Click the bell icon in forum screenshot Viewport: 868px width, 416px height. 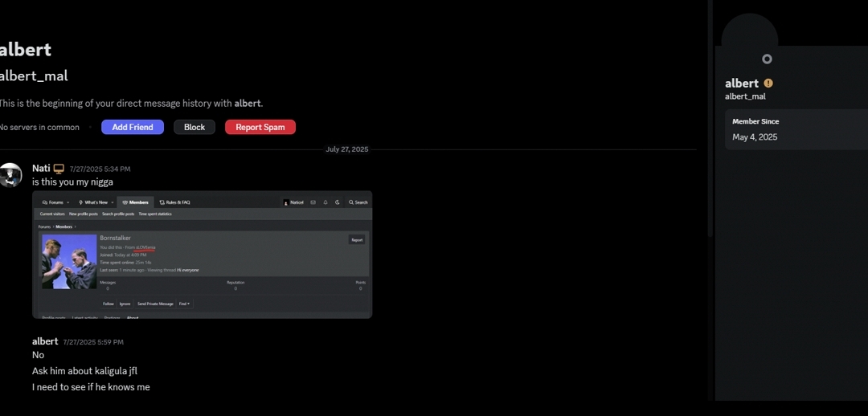click(325, 202)
